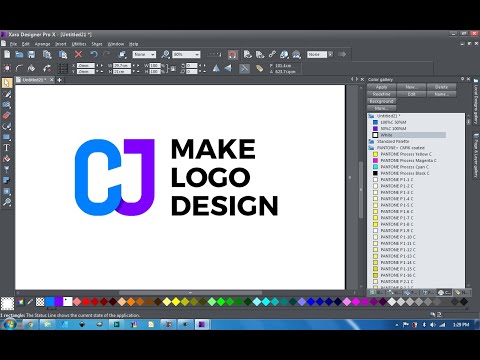Click the Copy icon in the toolbar

click(x=47, y=54)
